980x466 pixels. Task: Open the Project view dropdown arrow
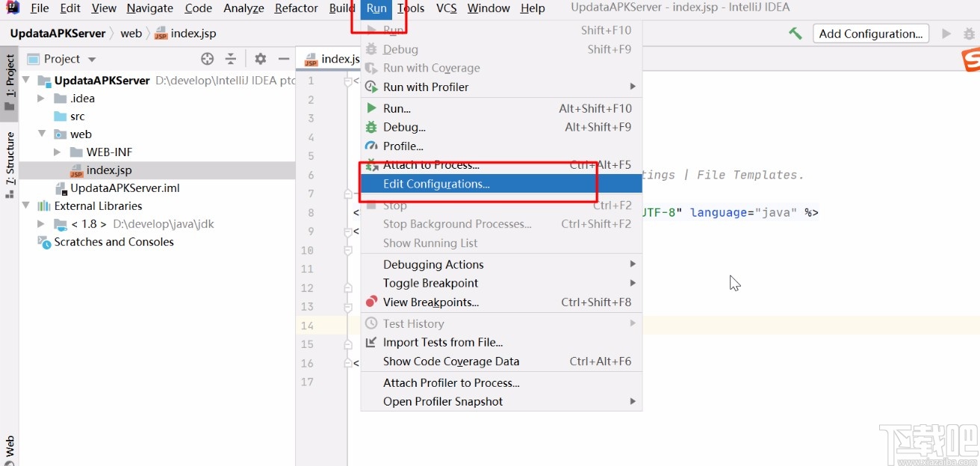91,58
